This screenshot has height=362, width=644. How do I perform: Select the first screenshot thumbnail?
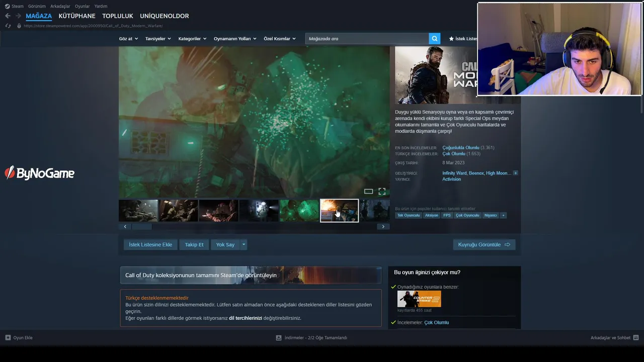(x=138, y=211)
